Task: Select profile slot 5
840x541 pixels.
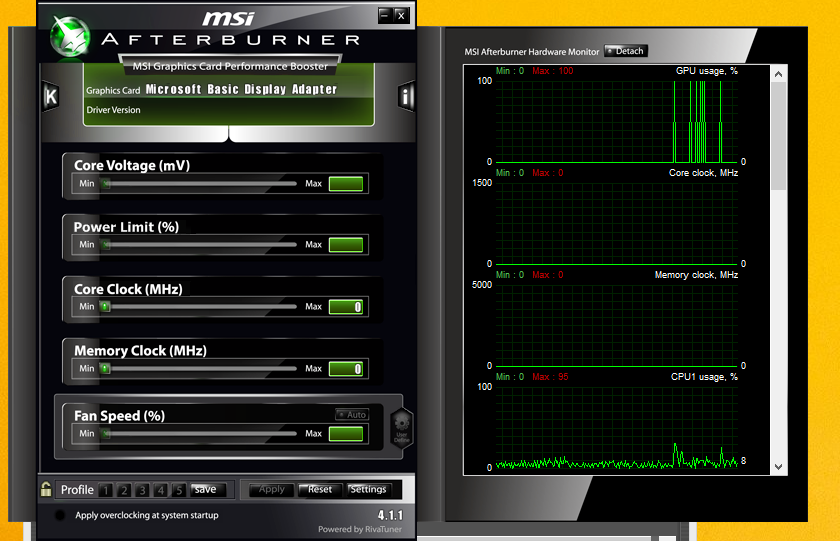Action: [x=179, y=490]
